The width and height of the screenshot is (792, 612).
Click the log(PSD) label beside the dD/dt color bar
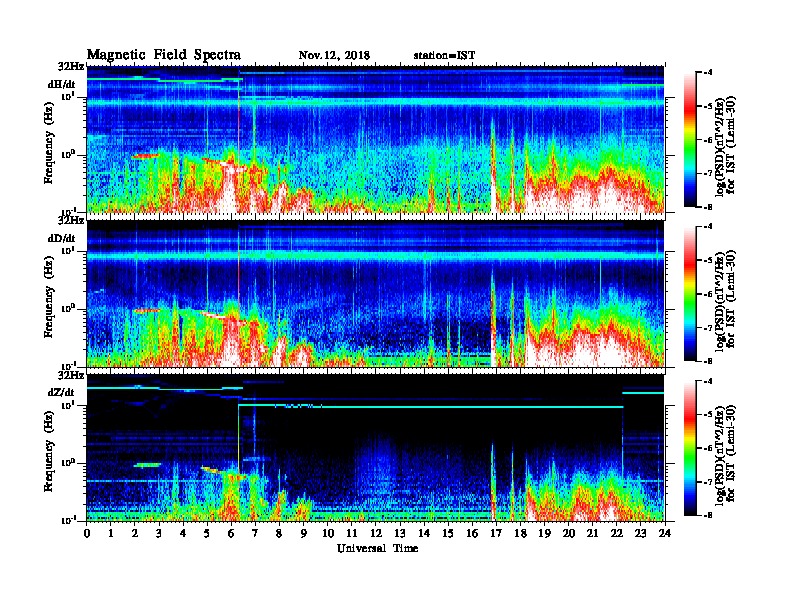click(x=725, y=300)
